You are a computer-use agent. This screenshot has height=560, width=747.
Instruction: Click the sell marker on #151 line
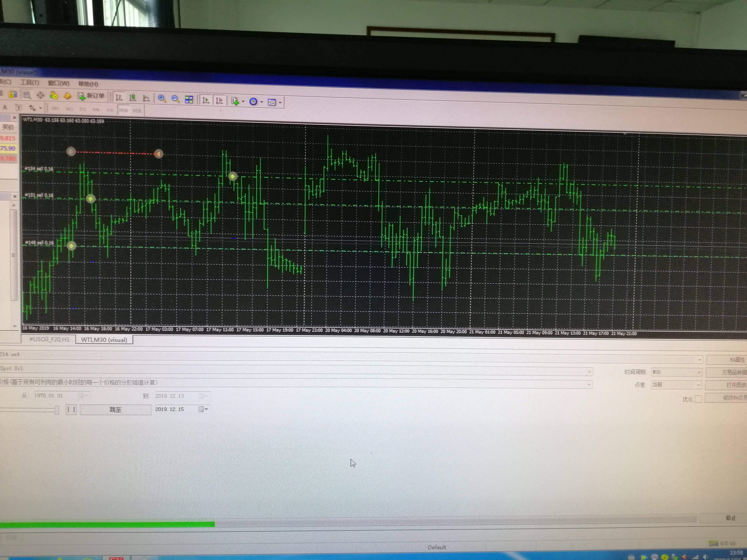point(90,198)
